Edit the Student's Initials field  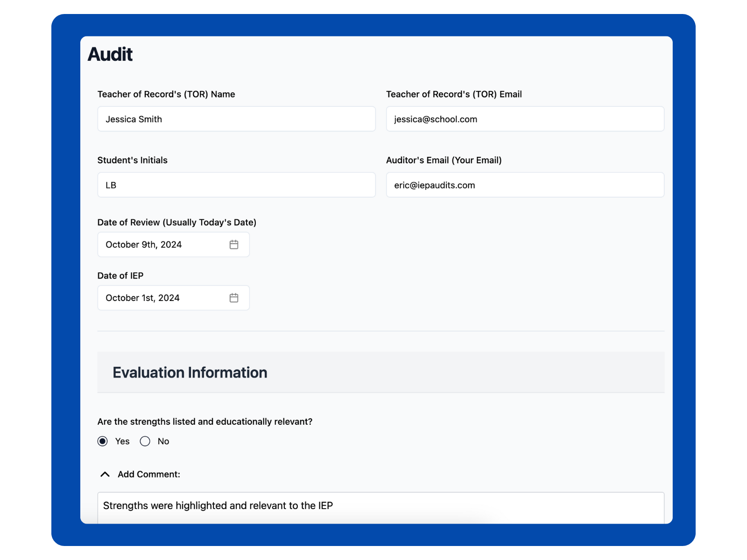[x=237, y=185]
